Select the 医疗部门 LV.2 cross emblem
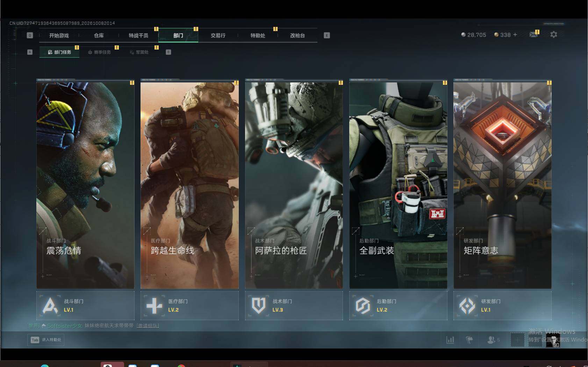 click(154, 306)
